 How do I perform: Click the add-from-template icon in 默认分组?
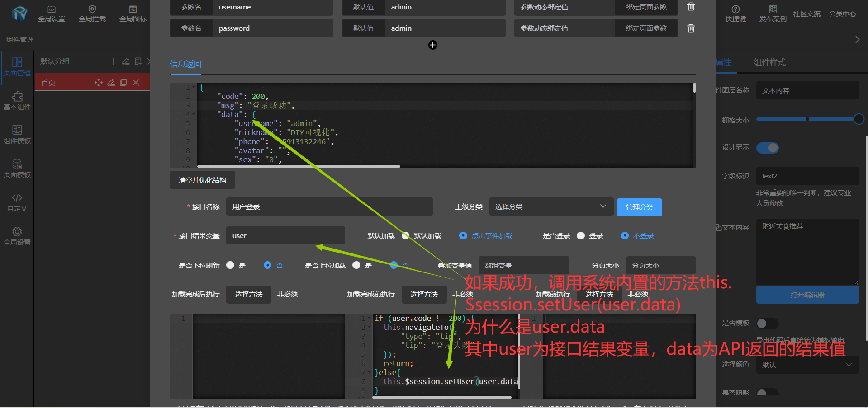click(x=138, y=61)
